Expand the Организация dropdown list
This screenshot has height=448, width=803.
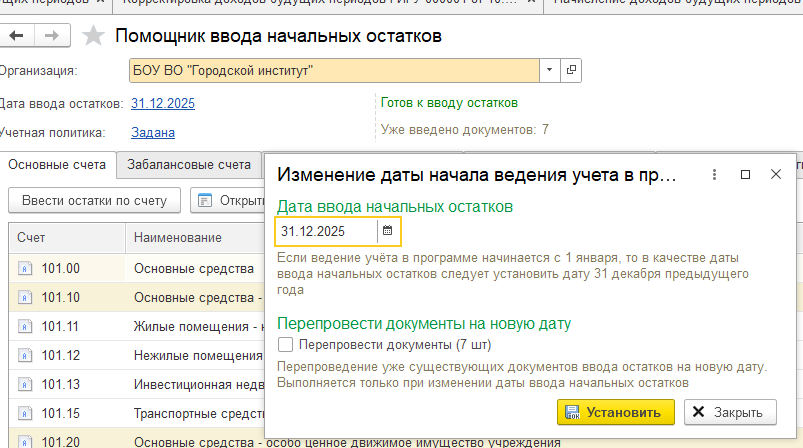[550, 70]
